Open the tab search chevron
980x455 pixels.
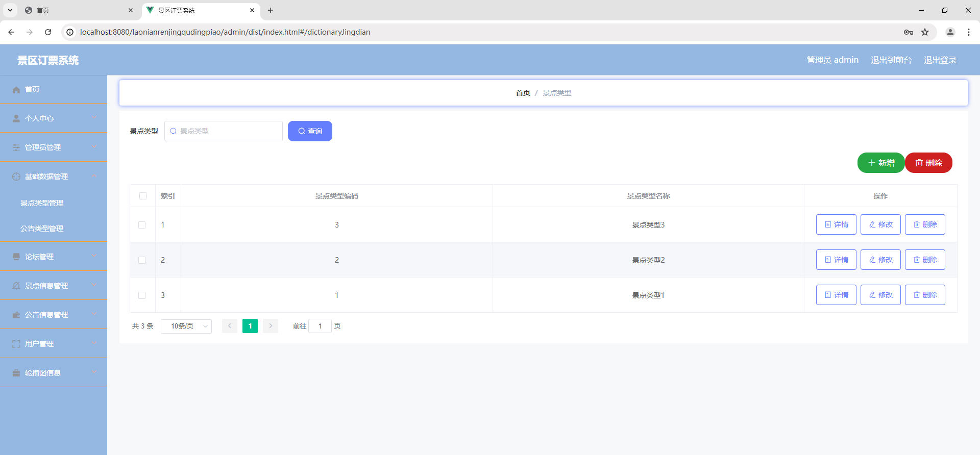(x=10, y=10)
